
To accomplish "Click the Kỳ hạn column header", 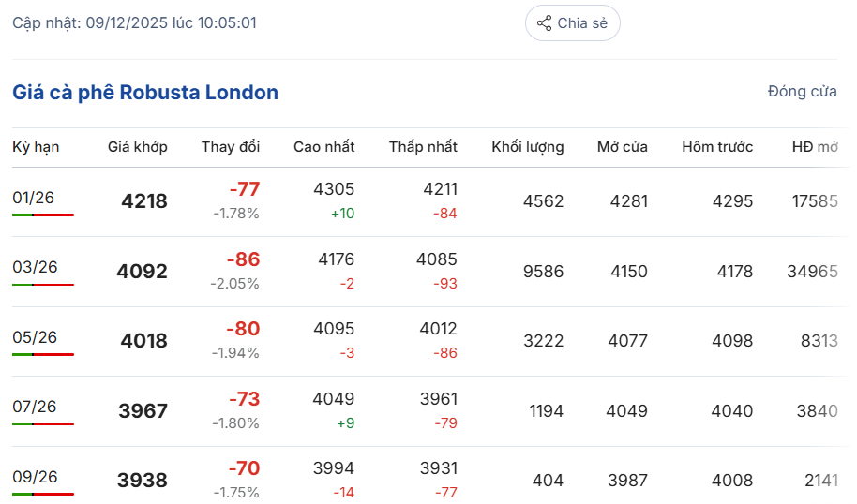I will [x=36, y=147].
